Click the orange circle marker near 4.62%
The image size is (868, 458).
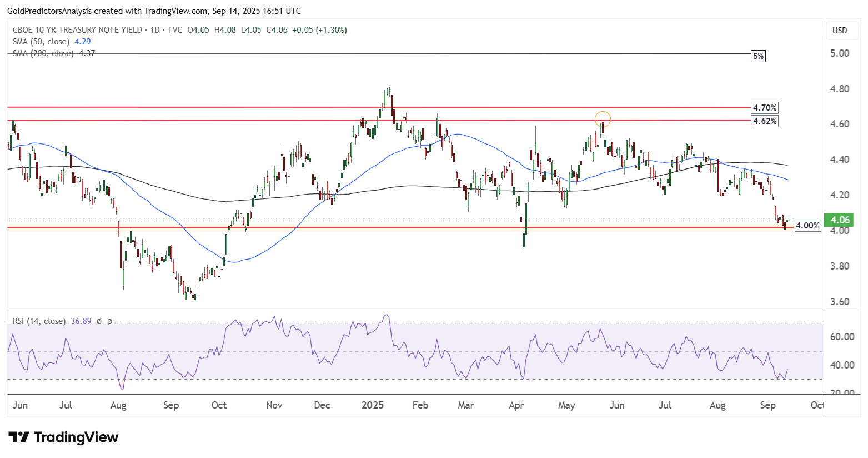click(603, 119)
